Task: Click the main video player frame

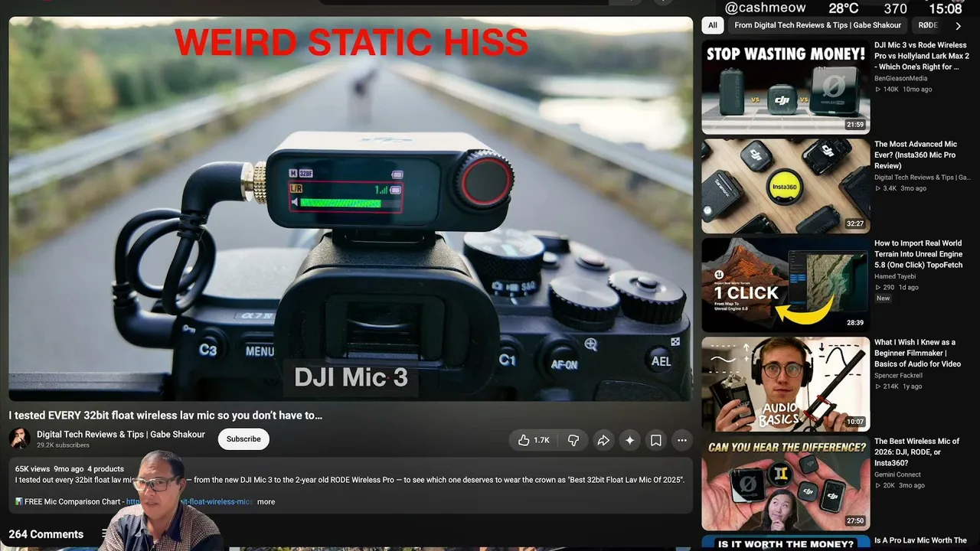Action: 351,209
